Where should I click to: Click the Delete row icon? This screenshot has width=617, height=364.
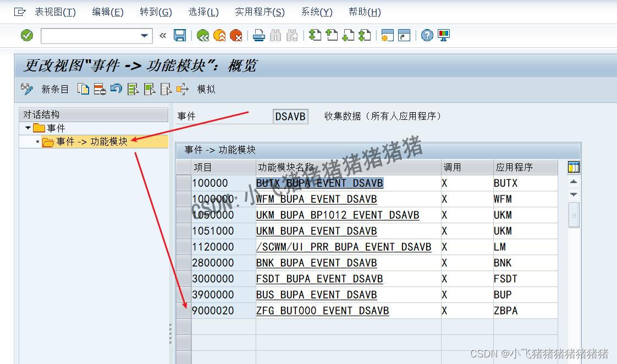point(100,89)
